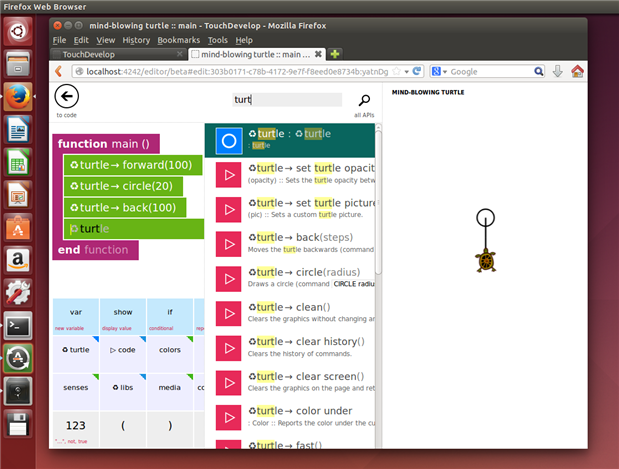This screenshot has height=469, width=619.
Task: Click play icon for turtle clear history()
Action: tap(228, 348)
